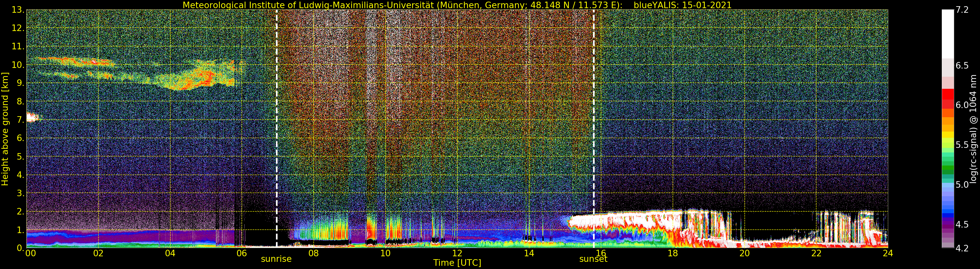Click the height axis tick "13."
Image resolution: width=980 pixels, height=269 pixels.
(x=18, y=10)
